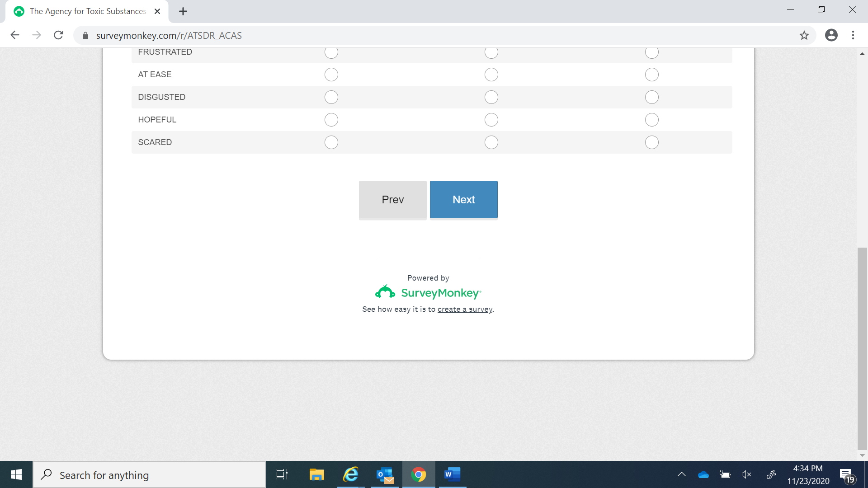This screenshot has height=488, width=868.
Task: Open Chrome three-dot menu
Action: (x=853, y=35)
